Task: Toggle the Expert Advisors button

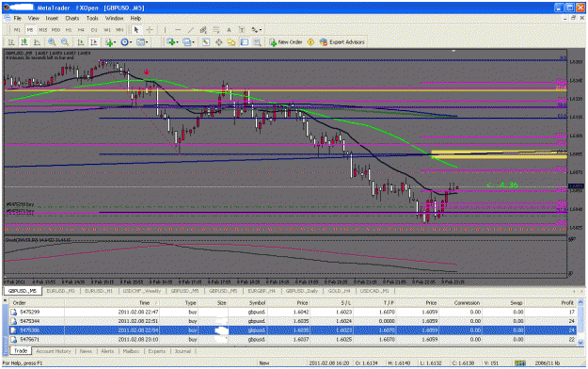Action: (342, 42)
